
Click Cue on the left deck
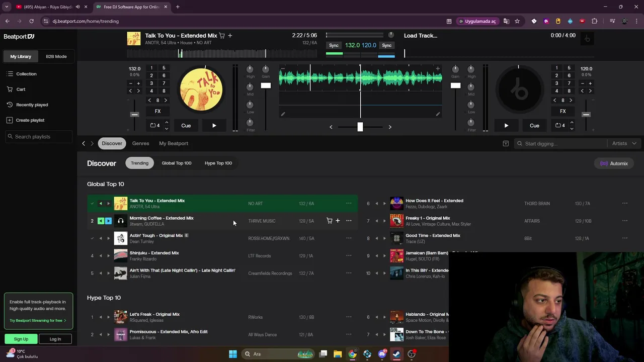(186, 126)
